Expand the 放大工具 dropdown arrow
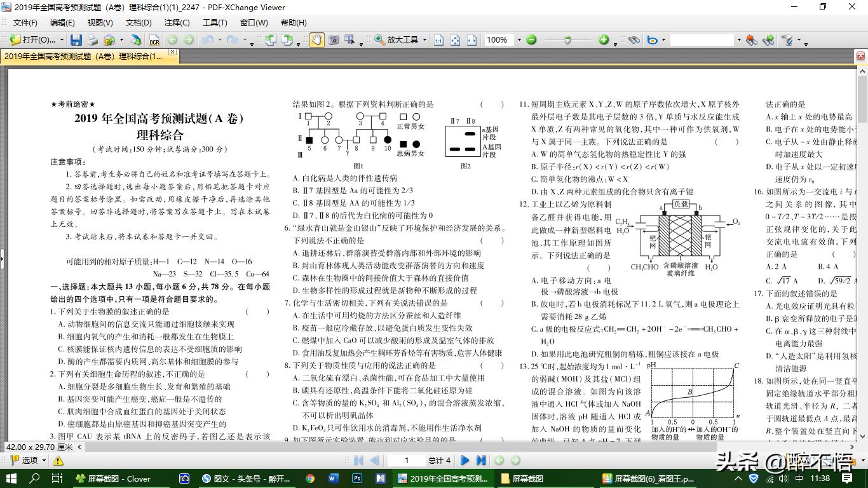This screenshot has width=868, height=488. (425, 40)
